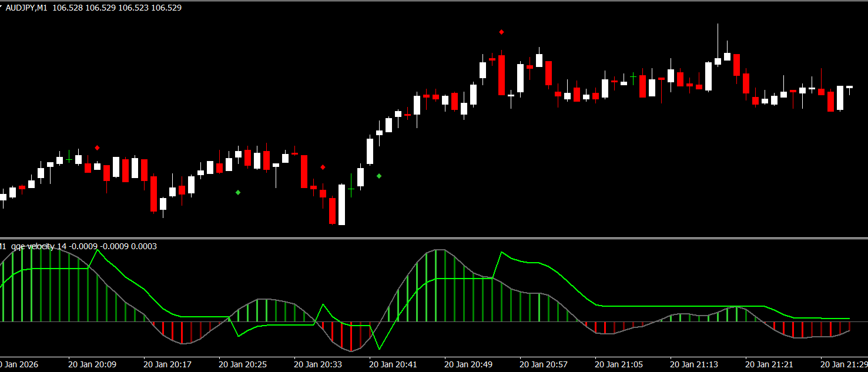Click the 20 Jan 20:41 time label
The width and height of the screenshot is (868, 372).
click(x=393, y=364)
